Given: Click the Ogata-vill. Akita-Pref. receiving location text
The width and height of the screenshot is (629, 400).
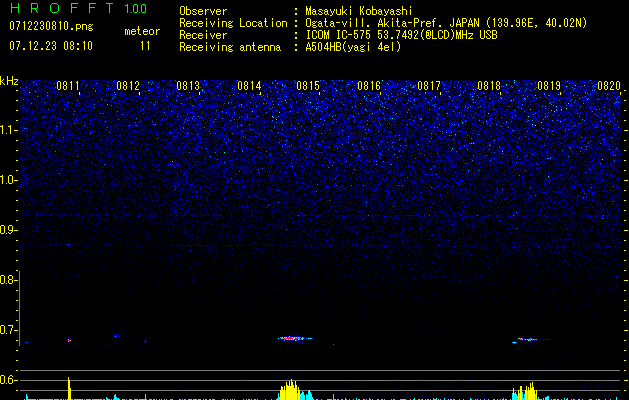Looking at the screenshot, I should pos(446,23).
